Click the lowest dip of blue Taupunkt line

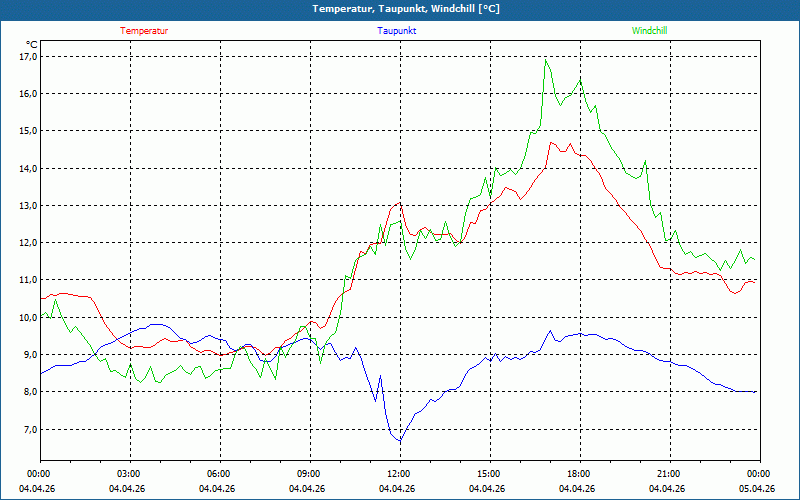click(x=400, y=442)
